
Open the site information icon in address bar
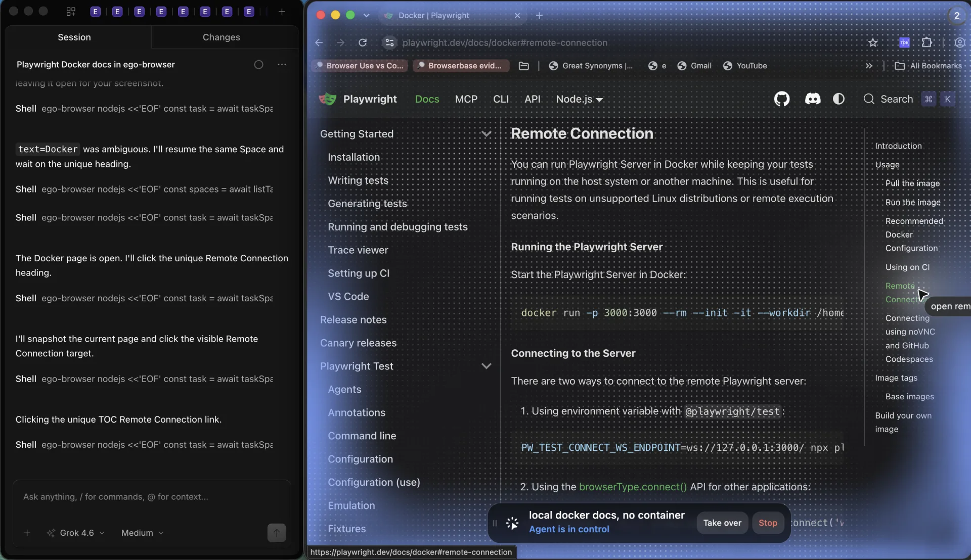(x=389, y=42)
